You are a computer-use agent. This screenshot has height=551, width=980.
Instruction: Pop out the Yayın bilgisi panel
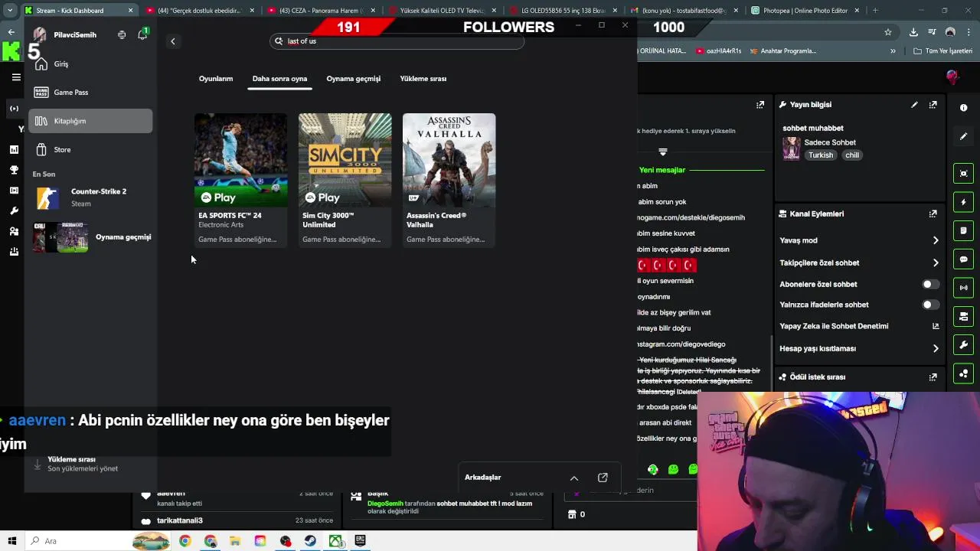click(933, 105)
